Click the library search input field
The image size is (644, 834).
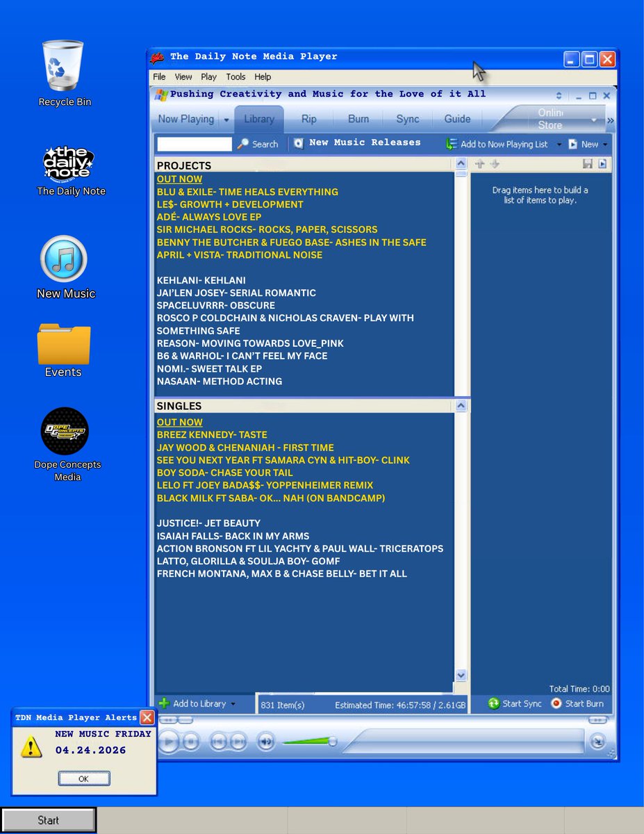(x=195, y=144)
